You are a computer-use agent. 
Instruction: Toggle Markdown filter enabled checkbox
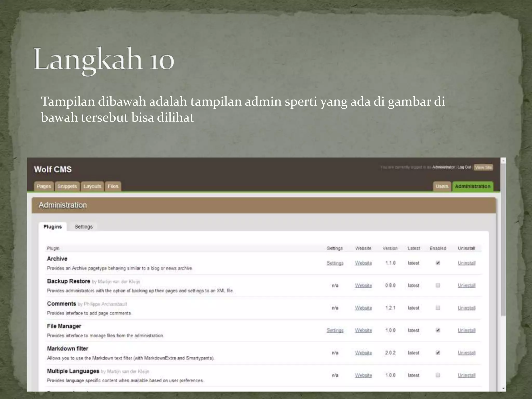tap(438, 353)
